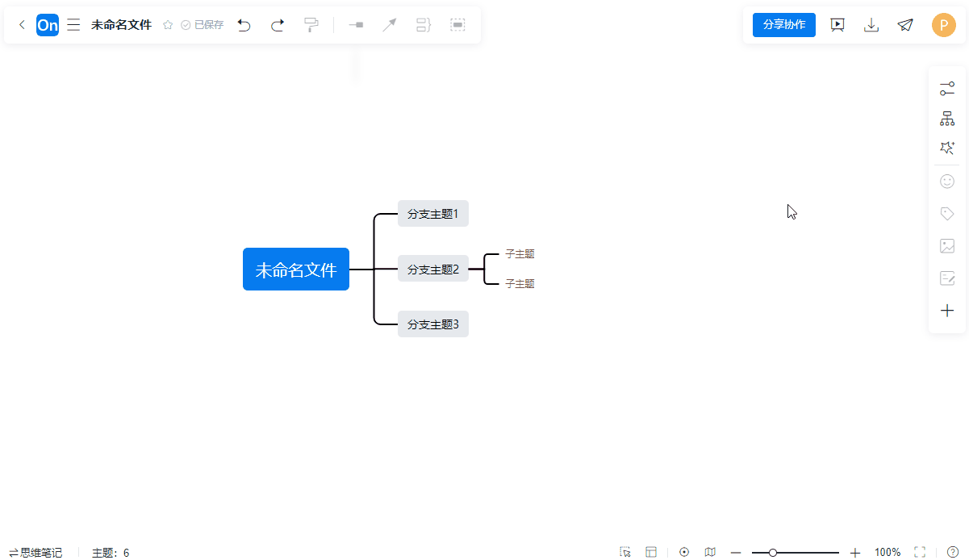Click the boundary frame tool

[x=457, y=25]
